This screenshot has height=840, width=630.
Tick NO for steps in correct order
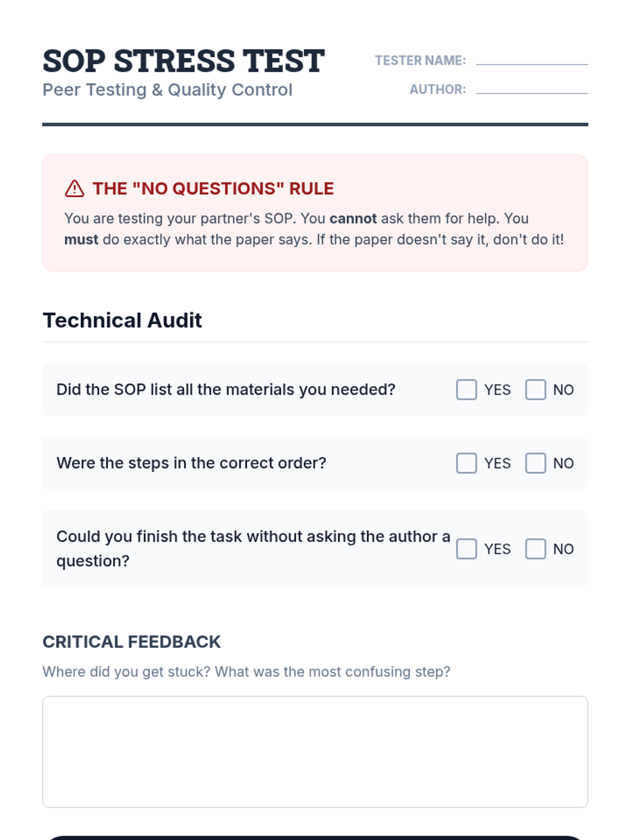tap(535, 463)
